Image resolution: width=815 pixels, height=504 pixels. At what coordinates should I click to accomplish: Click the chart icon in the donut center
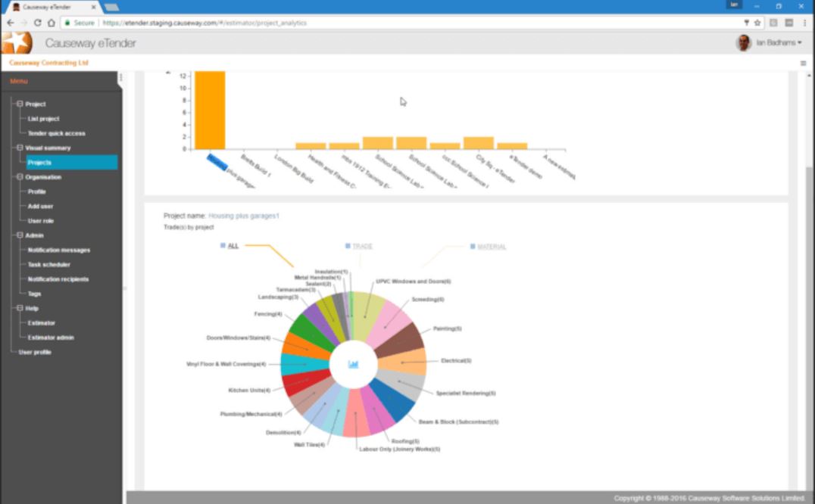point(353,364)
